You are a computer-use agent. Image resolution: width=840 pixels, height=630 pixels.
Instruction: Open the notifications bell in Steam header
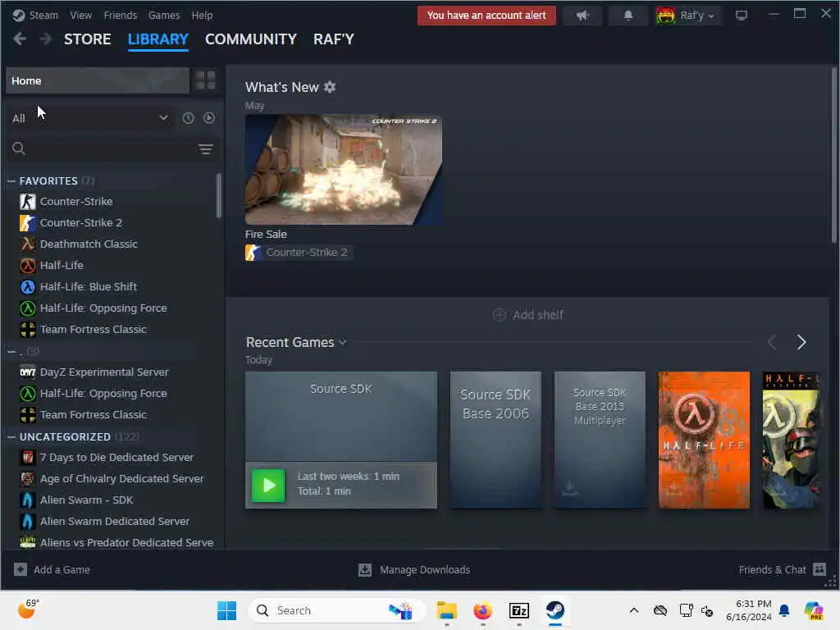(x=628, y=16)
